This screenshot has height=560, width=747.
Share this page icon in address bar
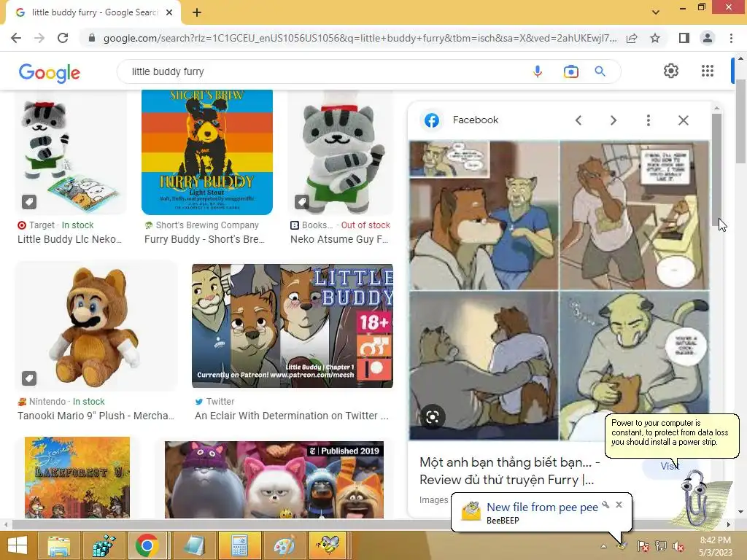pyautogui.click(x=632, y=38)
